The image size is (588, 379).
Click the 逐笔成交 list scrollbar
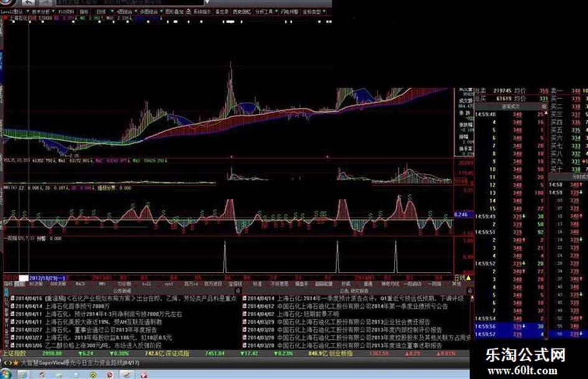(546, 225)
